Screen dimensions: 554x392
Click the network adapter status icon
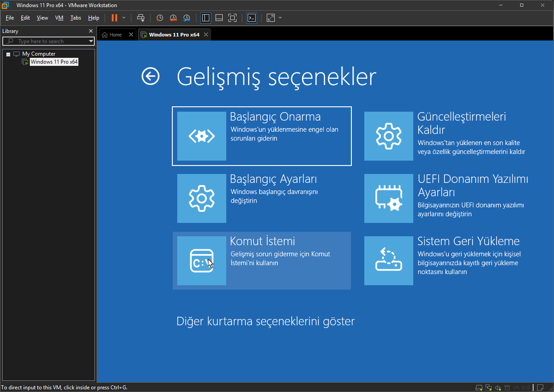[489, 388]
